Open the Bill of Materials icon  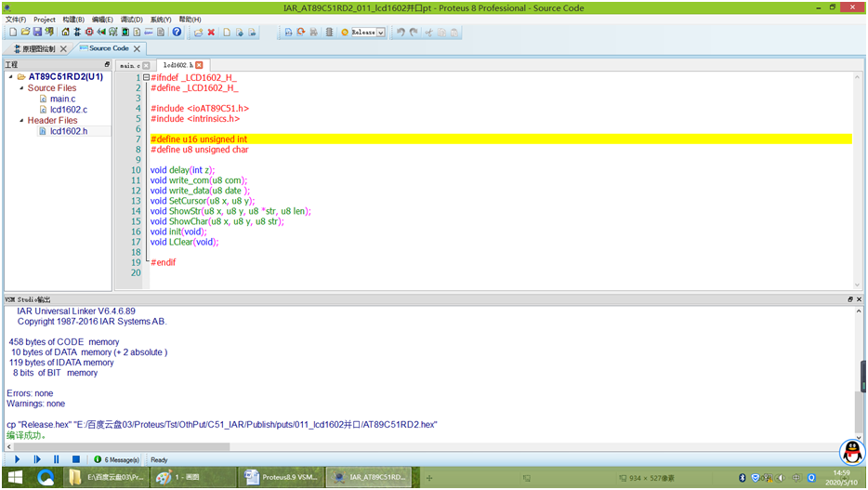137,33
